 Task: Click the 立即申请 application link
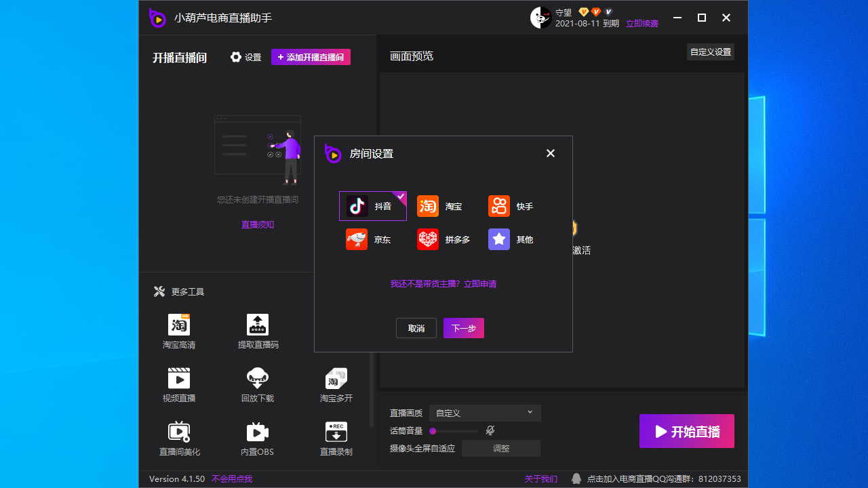[482, 284]
